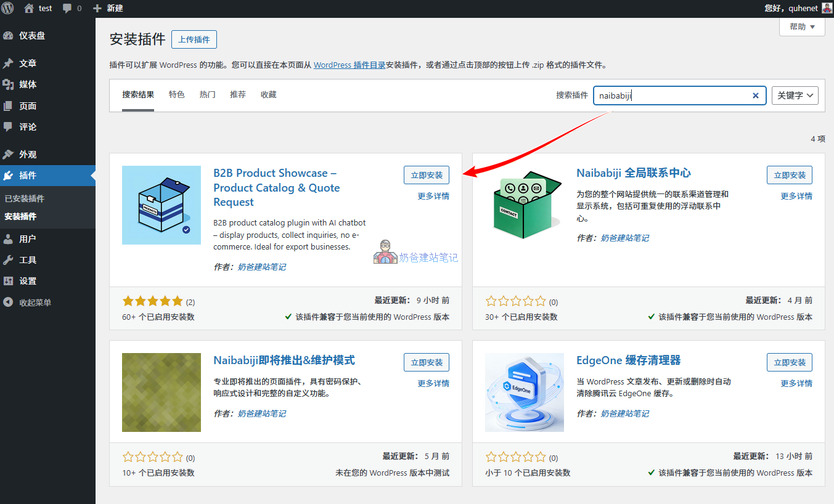Open the 帮助 dropdown at top right
The image size is (834, 504).
802,26
